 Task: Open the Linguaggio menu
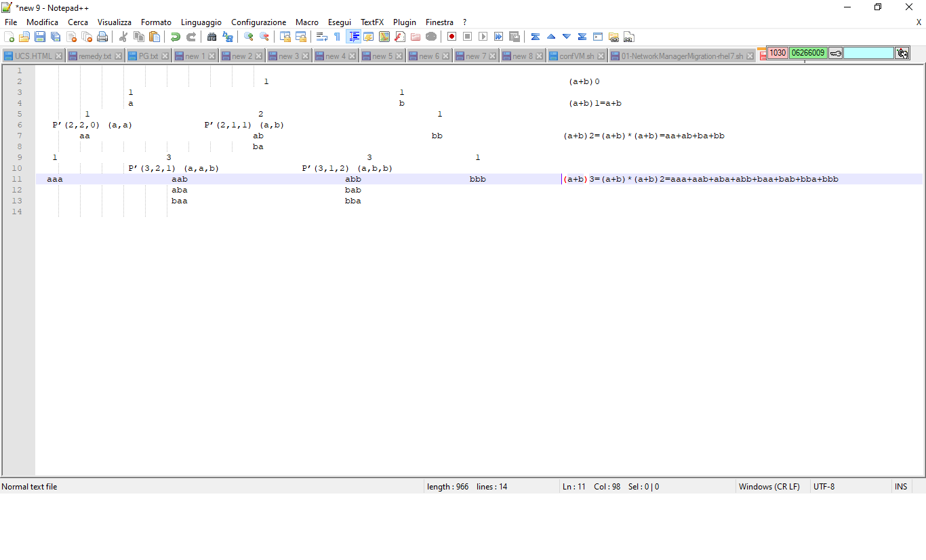coord(201,22)
